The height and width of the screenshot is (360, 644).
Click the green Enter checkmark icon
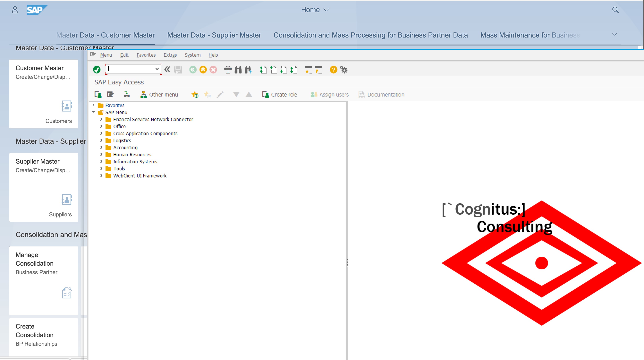[x=97, y=70]
